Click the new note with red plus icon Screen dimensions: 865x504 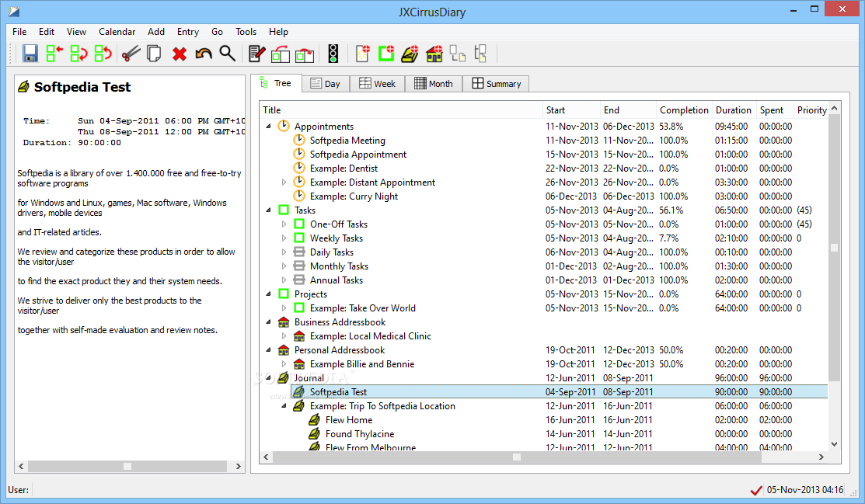pos(362,54)
